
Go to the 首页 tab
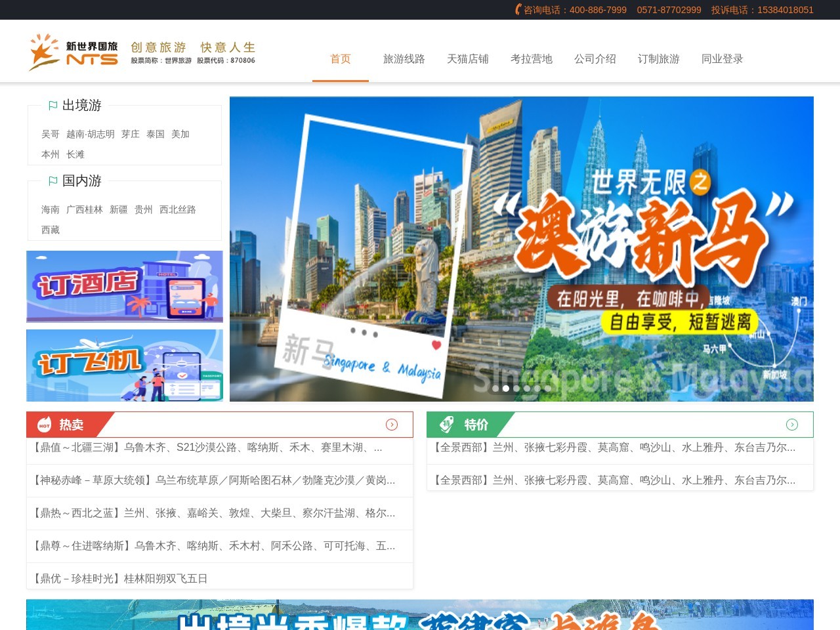pos(341,59)
